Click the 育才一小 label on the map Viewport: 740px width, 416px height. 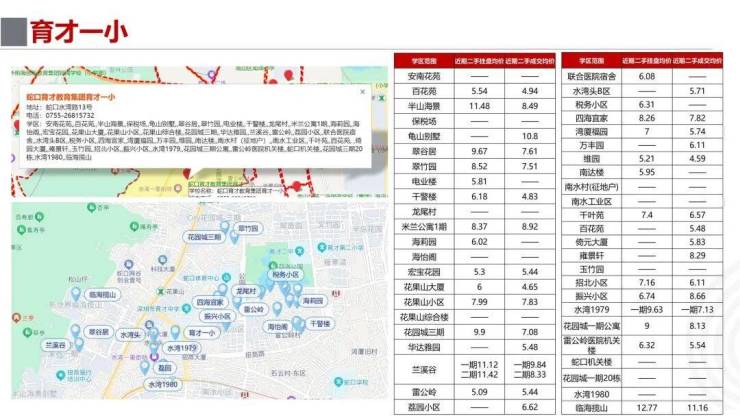(202, 333)
